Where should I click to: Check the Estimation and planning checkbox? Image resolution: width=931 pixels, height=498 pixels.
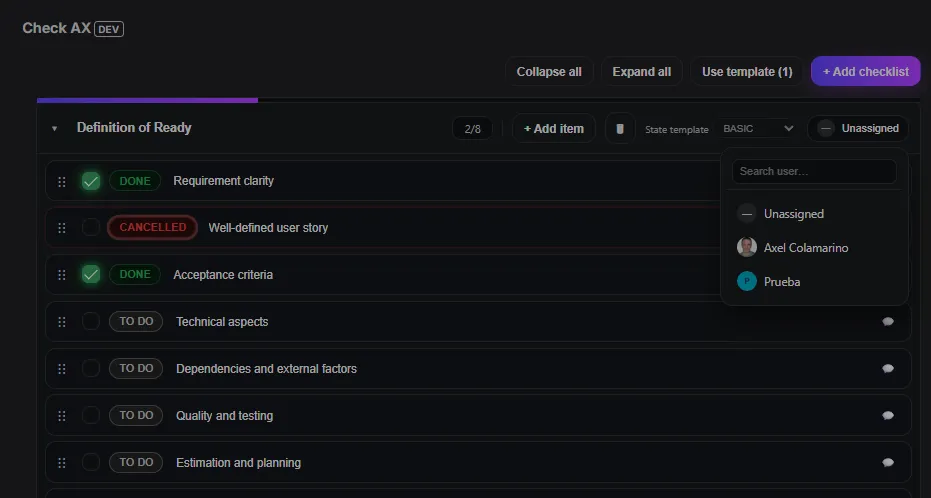click(91, 462)
